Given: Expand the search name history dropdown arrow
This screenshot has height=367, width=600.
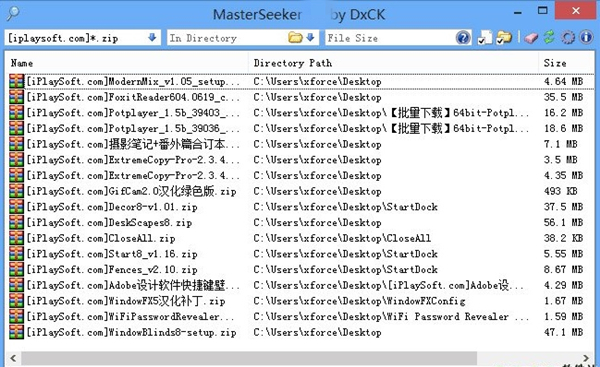Looking at the screenshot, I should 152,38.
